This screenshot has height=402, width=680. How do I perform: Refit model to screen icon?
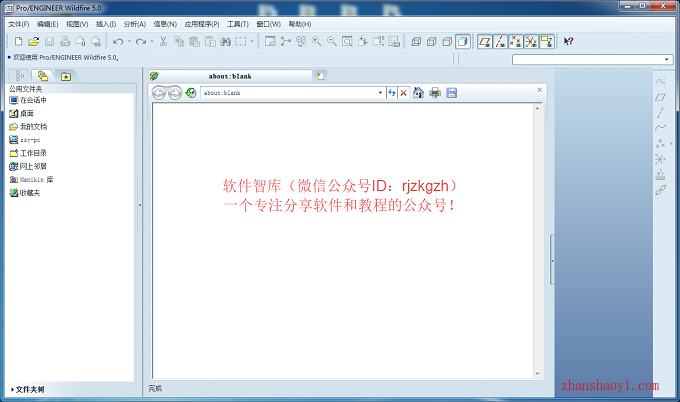tap(347, 41)
